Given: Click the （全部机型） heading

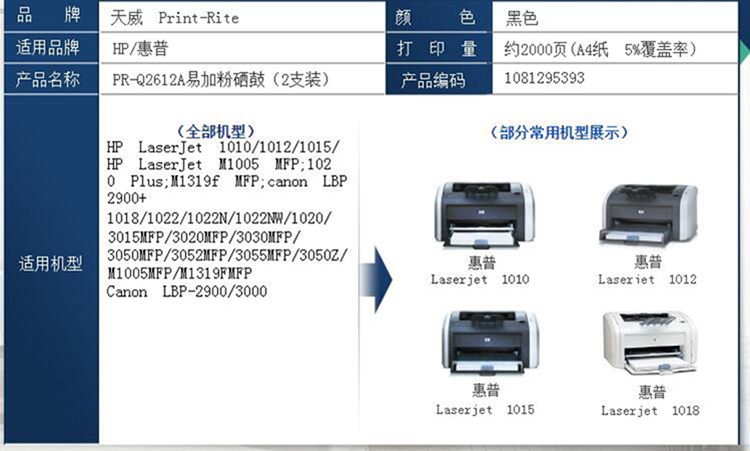Looking at the screenshot, I should [x=216, y=131].
